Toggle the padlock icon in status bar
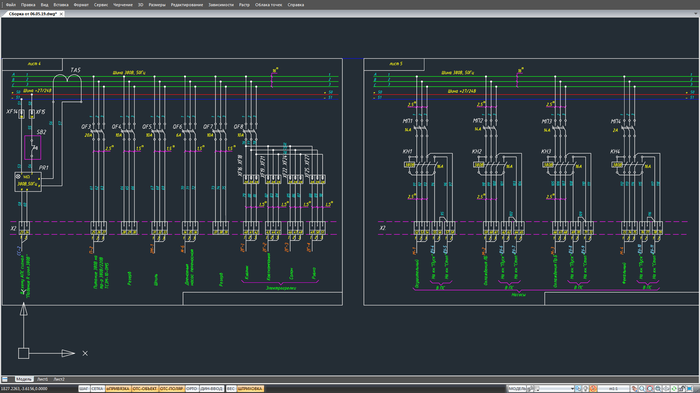This screenshot has width=700, height=393. (682, 389)
